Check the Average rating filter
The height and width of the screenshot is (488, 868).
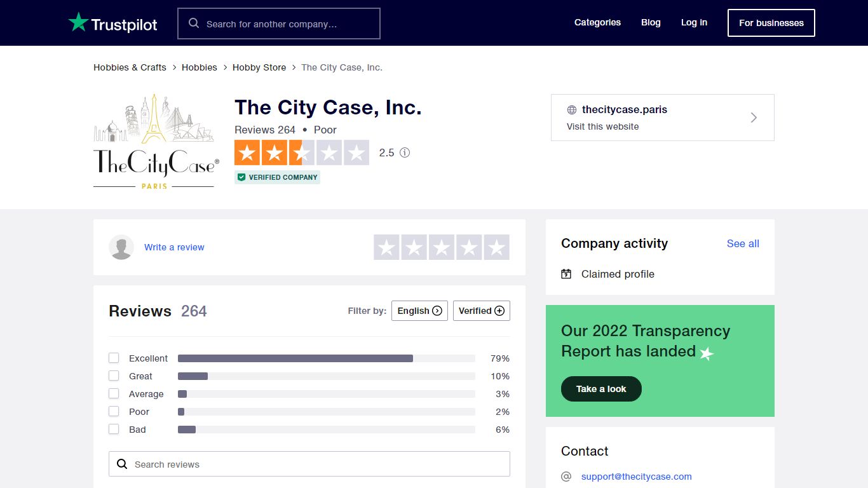pyautogui.click(x=114, y=393)
